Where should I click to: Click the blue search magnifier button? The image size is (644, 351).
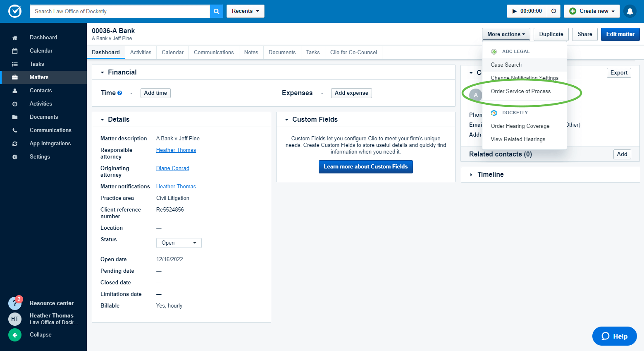pos(217,11)
